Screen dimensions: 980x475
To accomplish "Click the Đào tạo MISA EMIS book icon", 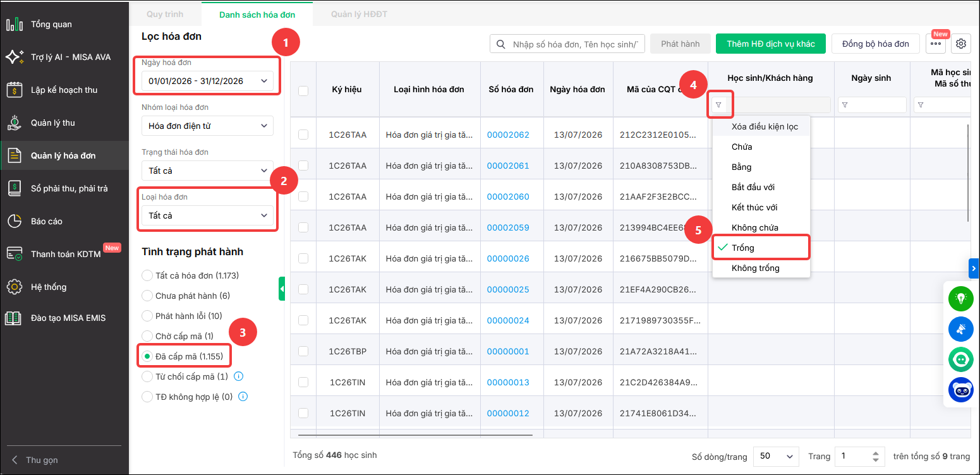I will pyautogui.click(x=14, y=318).
